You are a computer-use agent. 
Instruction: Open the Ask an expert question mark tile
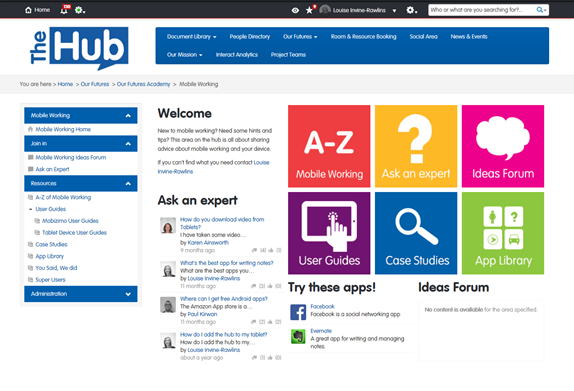pos(416,146)
